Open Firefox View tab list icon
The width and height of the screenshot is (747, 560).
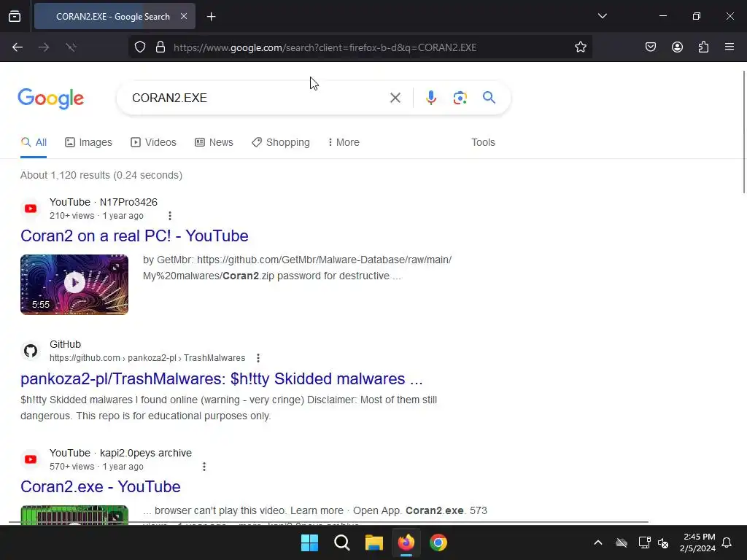tap(15, 16)
